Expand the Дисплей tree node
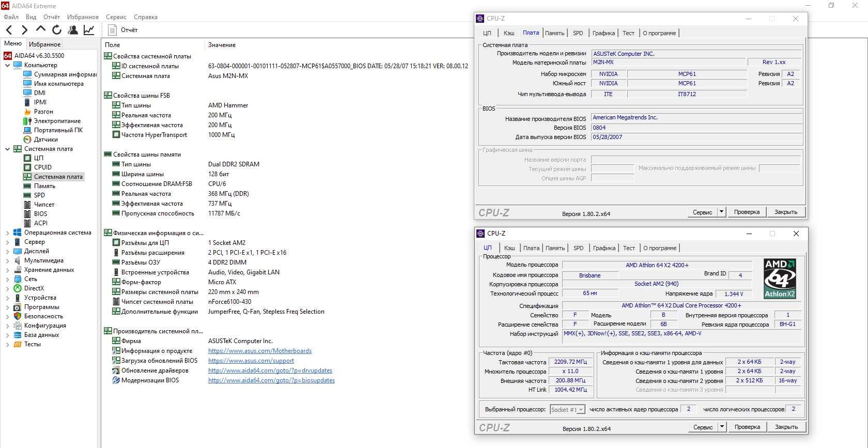This screenshot has height=448, width=868. click(x=7, y=252)
